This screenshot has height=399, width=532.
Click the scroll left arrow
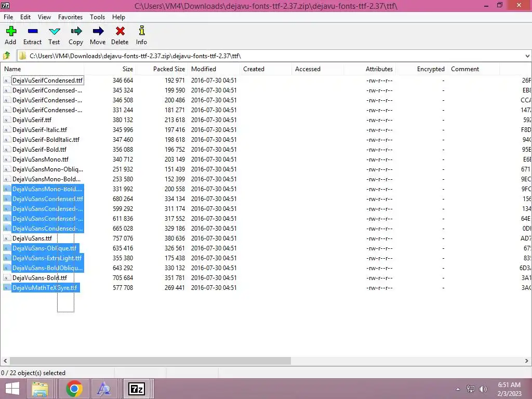5,361
